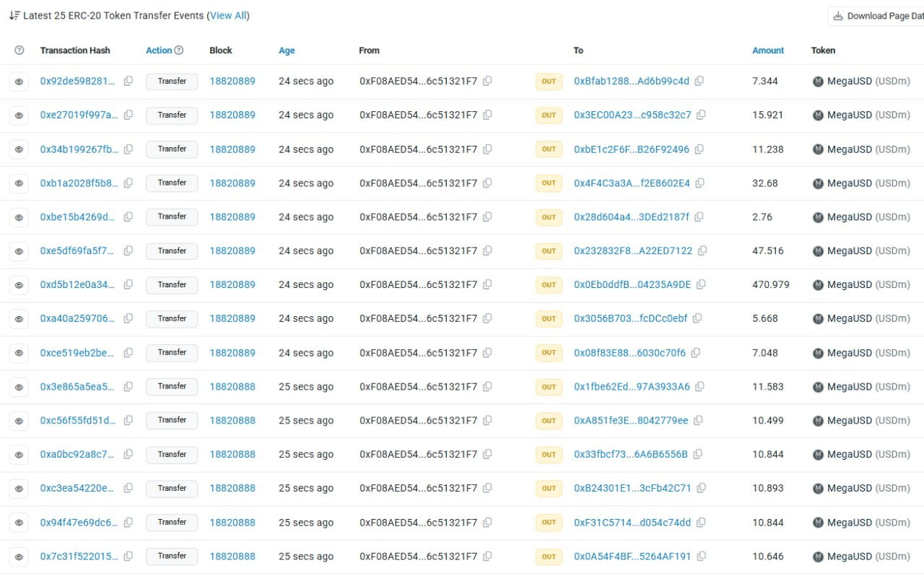Copy address 0x1fbe62Ed...97A3933A6
The height and width of the screenshot is (576, 924).
point(699,386)
